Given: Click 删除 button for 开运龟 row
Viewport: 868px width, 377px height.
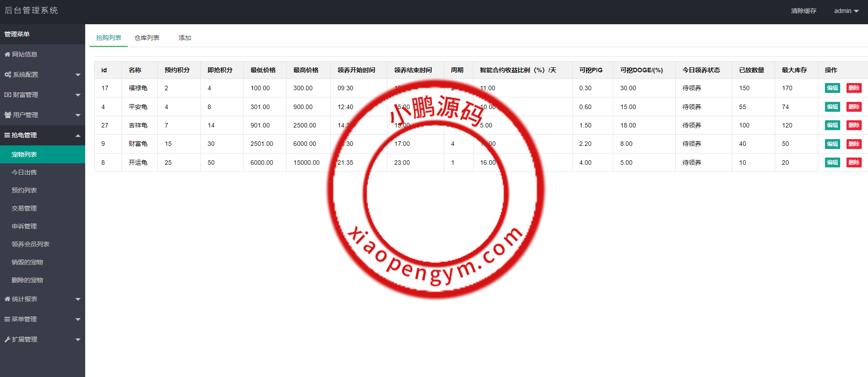Looking at the screenshot, I should tap(854, 162).
